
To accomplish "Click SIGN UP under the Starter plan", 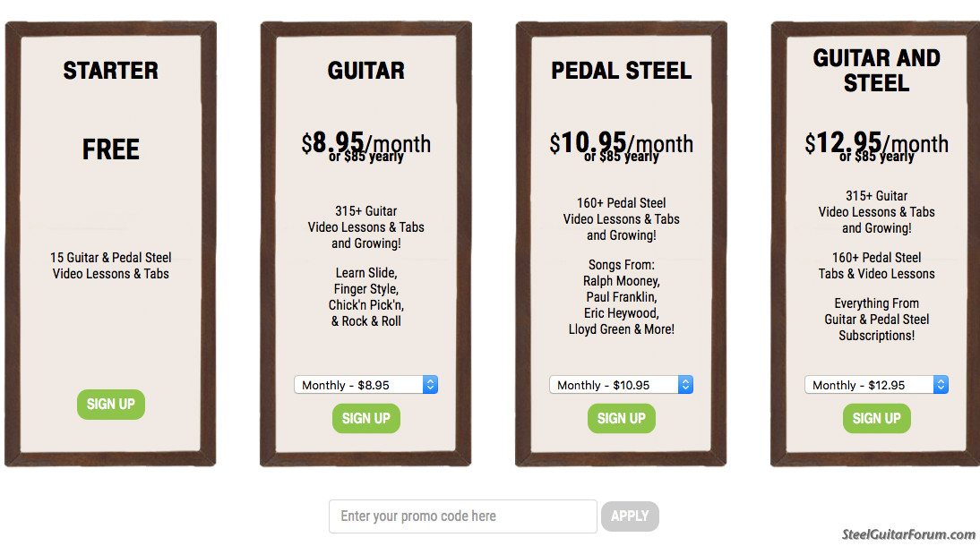I will [x=110, y=405].
